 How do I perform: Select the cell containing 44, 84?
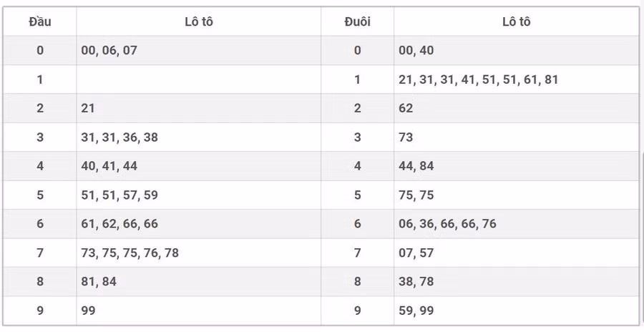(416, 166)
